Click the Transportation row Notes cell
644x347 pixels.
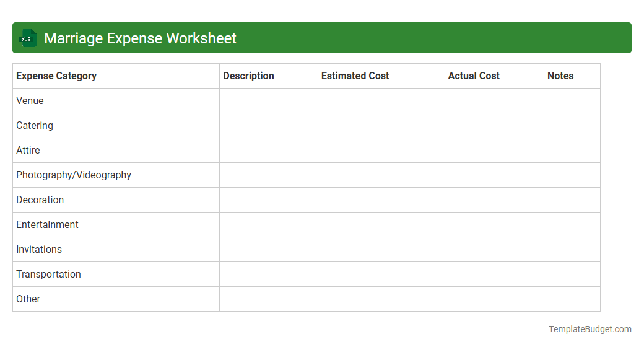[572, 275]
